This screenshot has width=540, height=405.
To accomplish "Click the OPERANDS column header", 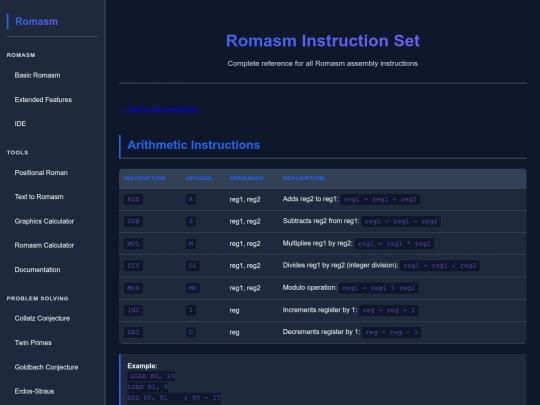I will (247, 178).
